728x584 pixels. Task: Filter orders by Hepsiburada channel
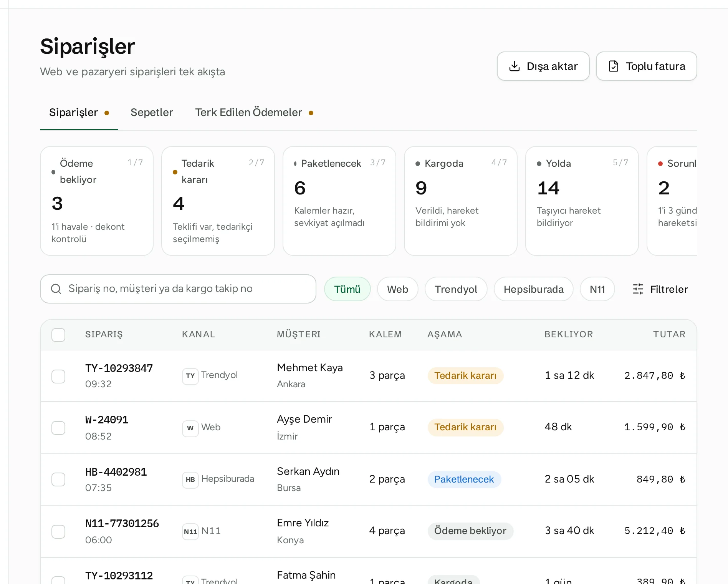[533, 289]
